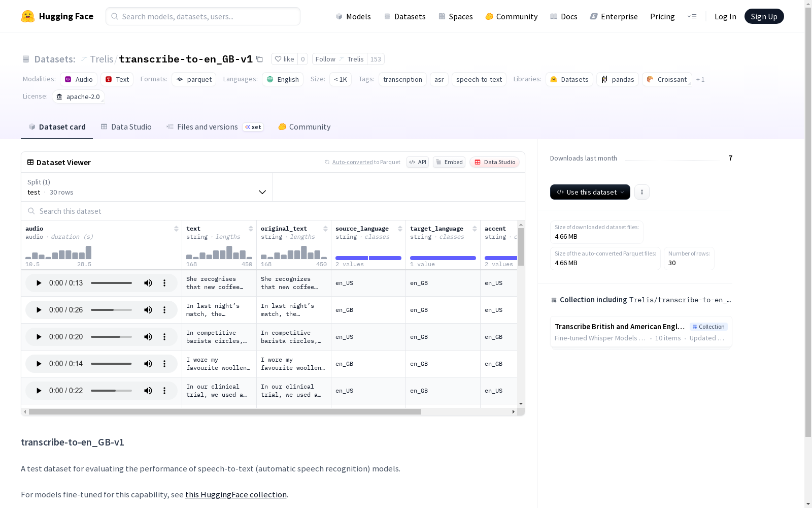Viewport: 812px width, 508px height.
Task: Play the 0:22 audio clip
Action: pyautogui.click(x=39, y=391)
